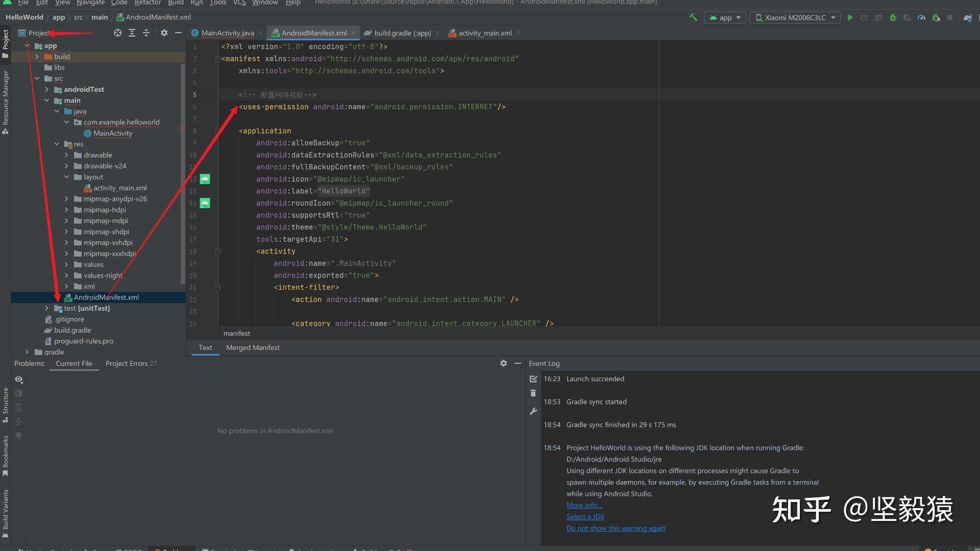
Task: Toggle the Bookmarks tool window button
Action: click(x=6, y=456)
